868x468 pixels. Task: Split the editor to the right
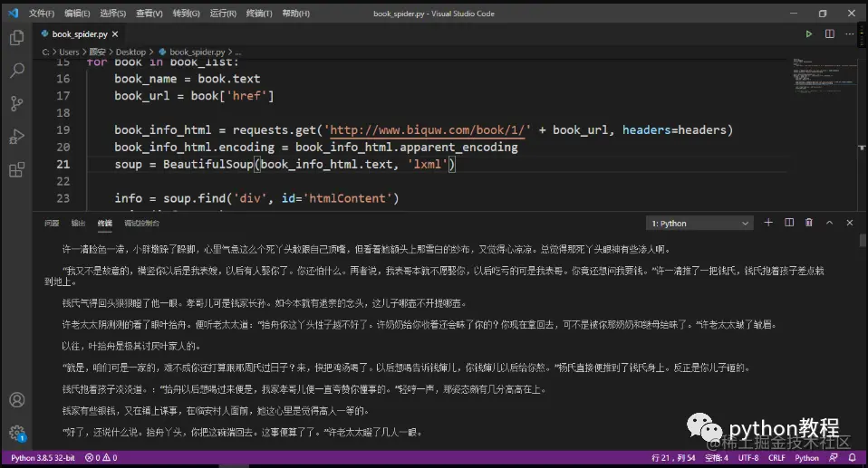(829, 33)
